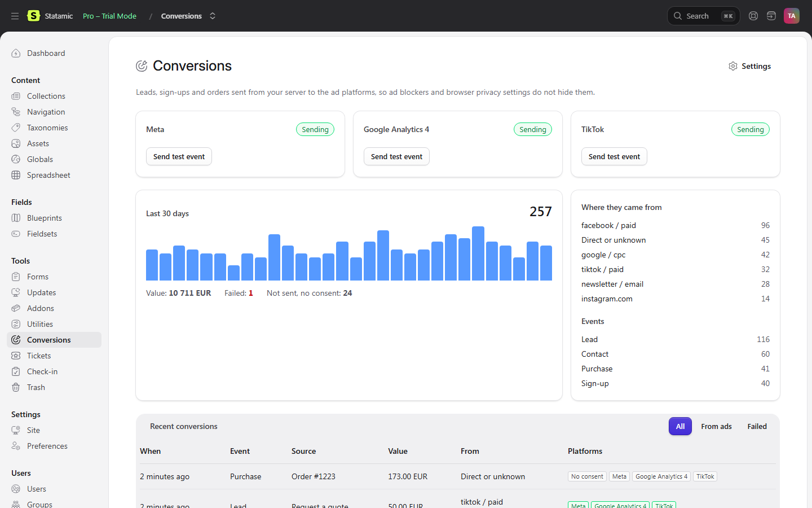Open the Blueprints menu item label

pos(45,218)
